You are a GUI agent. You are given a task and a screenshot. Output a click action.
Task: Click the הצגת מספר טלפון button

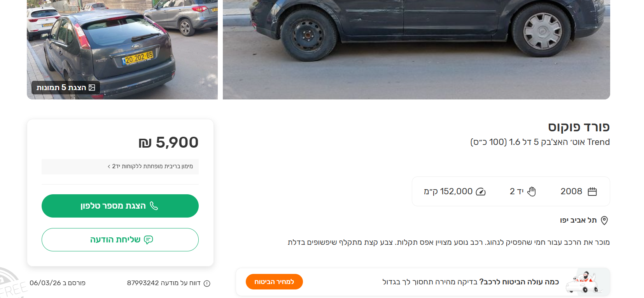120,206
